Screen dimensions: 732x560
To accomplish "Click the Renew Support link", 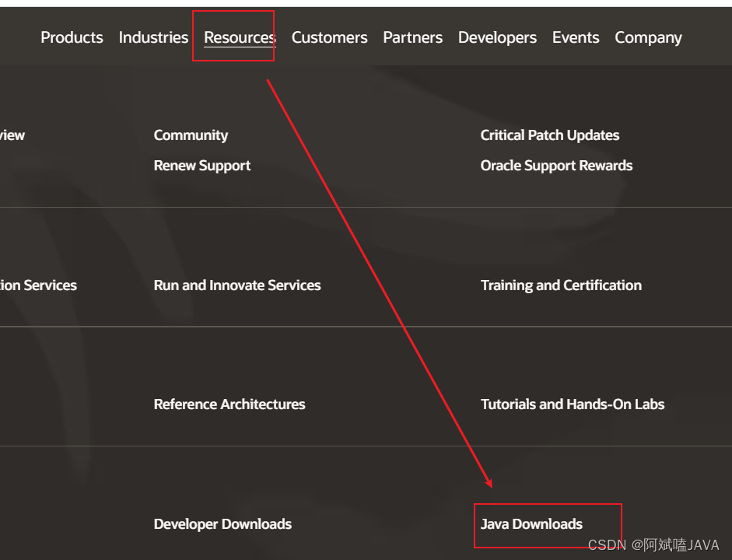I will coord(202,166).
